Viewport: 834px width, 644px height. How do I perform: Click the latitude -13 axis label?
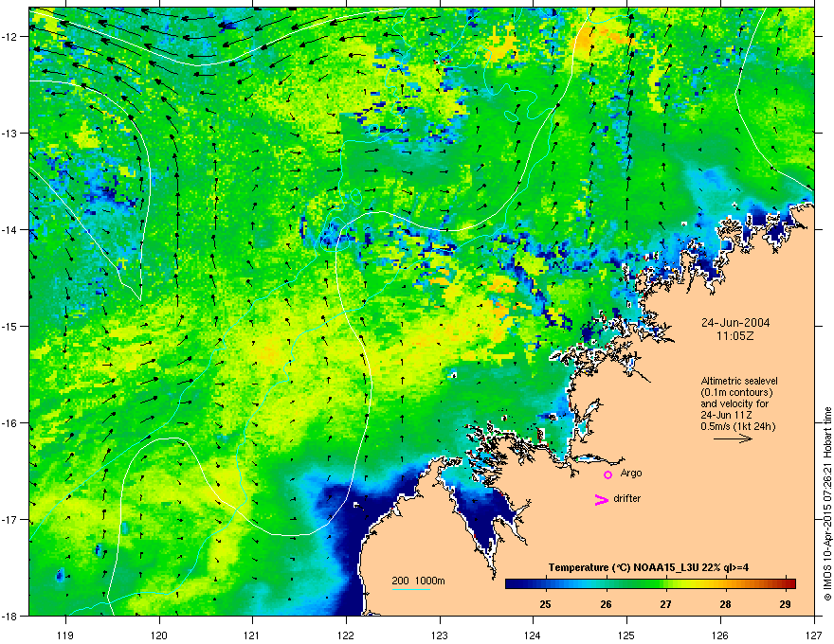pyautogui.click(x=10, y=133)
